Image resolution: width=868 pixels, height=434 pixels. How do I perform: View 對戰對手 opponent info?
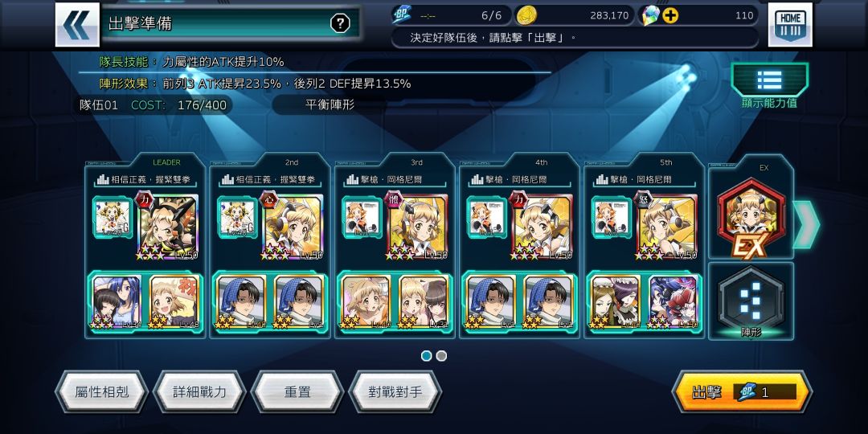pyautogui.click(x=395, y=392)
